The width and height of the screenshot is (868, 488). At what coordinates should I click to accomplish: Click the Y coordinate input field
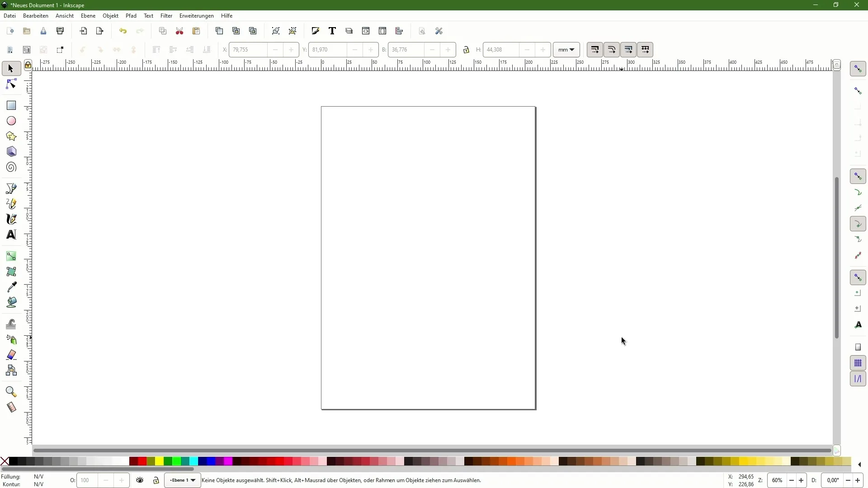point(328,50)
